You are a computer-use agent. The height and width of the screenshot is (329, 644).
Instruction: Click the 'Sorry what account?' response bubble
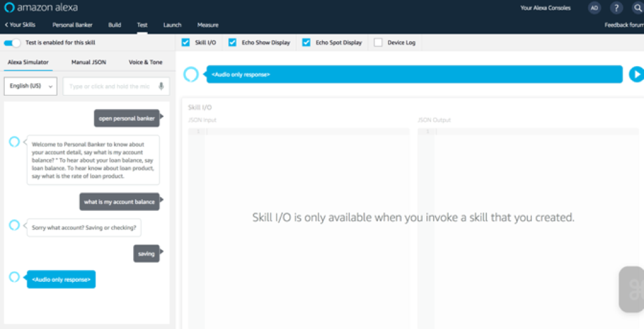pyautogui.click(x=84, y=227)
